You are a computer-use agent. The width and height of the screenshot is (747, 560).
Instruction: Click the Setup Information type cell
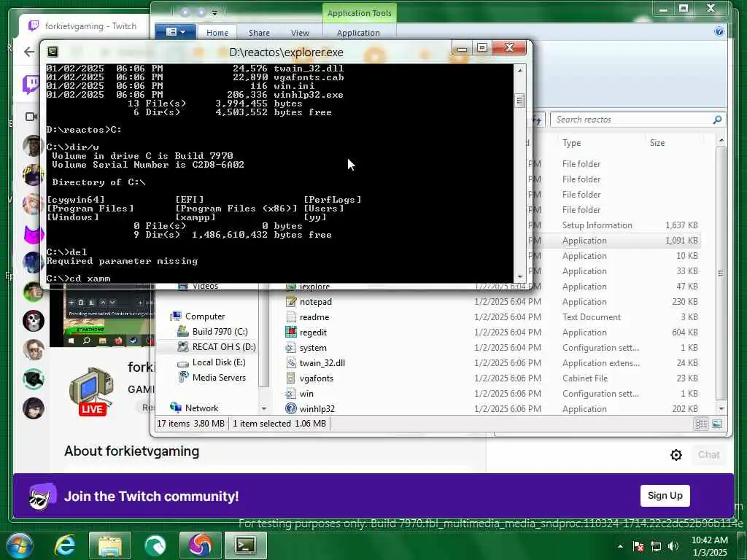tap(597, 225)
